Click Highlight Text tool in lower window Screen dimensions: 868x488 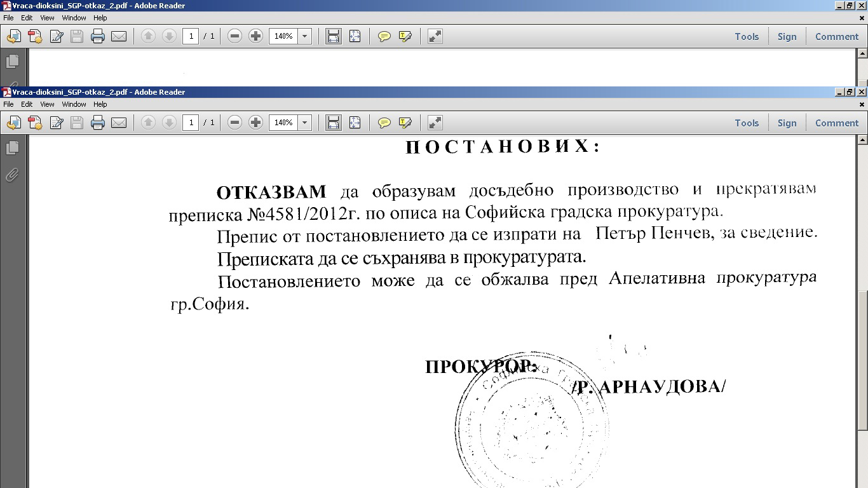(405, 123)
